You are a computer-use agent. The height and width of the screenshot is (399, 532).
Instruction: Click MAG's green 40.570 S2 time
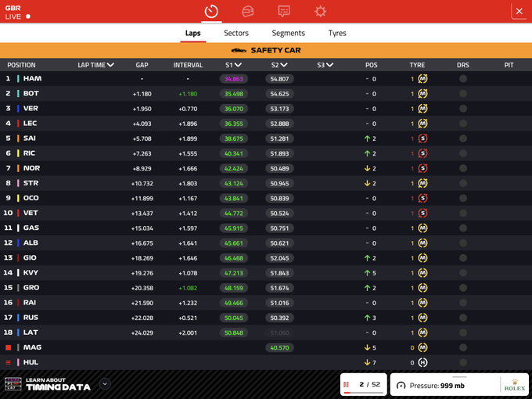[x=279, y=348]
